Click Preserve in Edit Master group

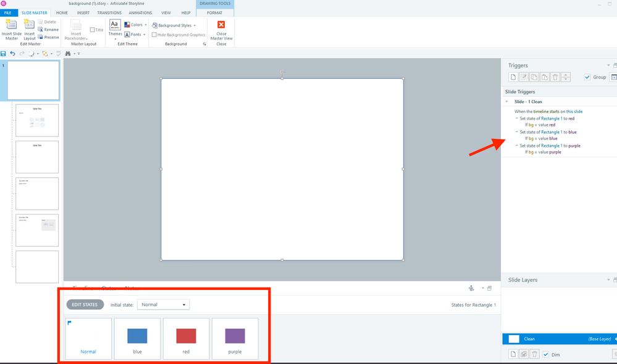[x=48, y=38]
